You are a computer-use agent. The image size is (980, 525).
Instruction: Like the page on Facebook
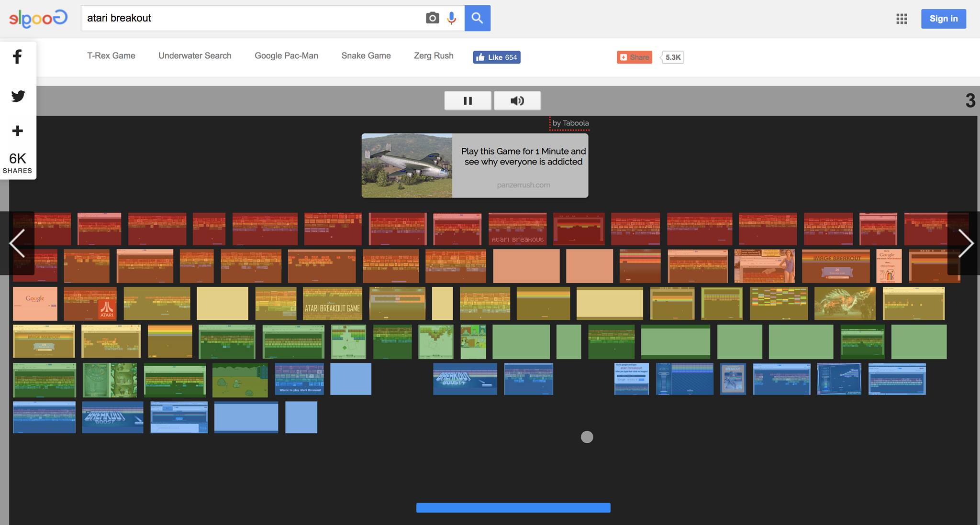[497, 57]
